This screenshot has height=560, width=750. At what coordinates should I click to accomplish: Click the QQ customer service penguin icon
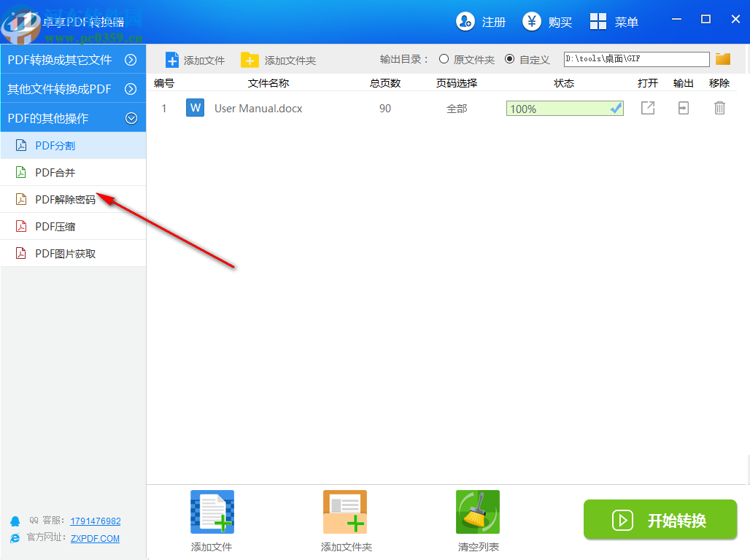point(15,521)
